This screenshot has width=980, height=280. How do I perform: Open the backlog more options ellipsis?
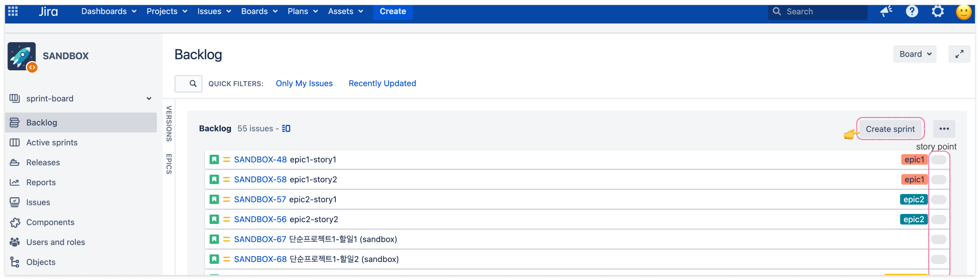click(944, 129)
